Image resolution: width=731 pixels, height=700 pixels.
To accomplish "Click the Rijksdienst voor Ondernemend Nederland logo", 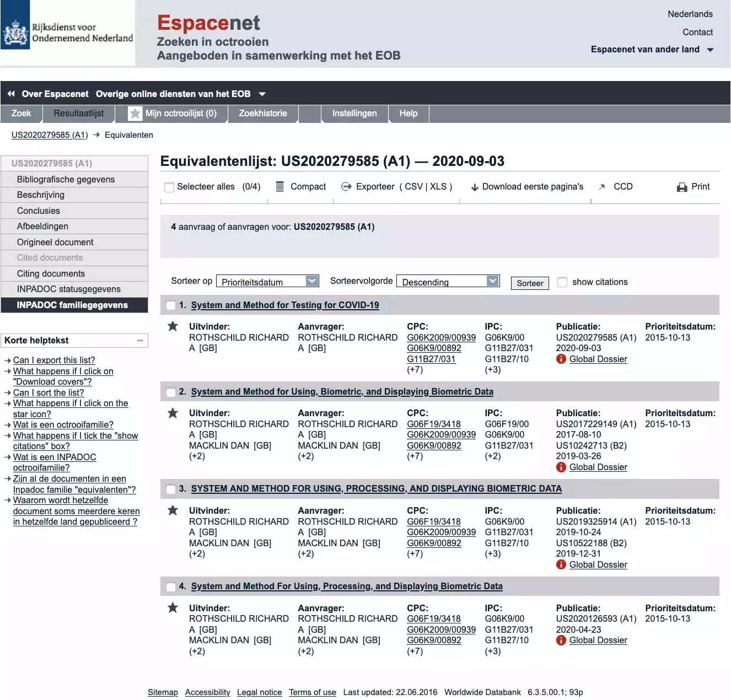I will pos(68,33).
